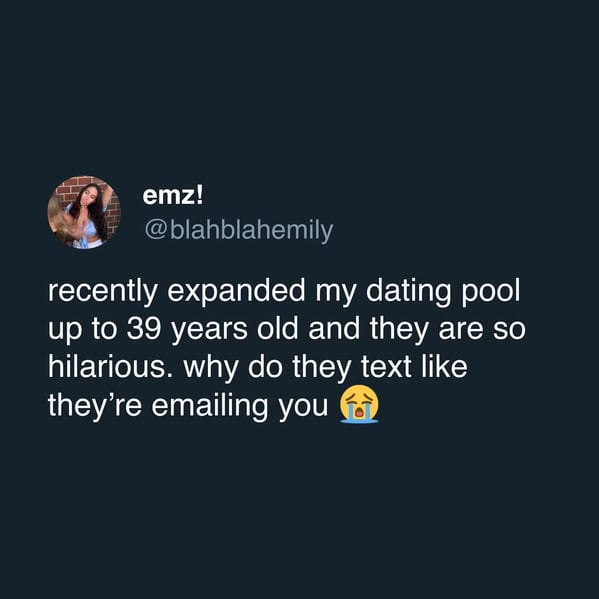Click the words "years old"
The height and width of the screenshot is (599, 599).
(235, 329)
